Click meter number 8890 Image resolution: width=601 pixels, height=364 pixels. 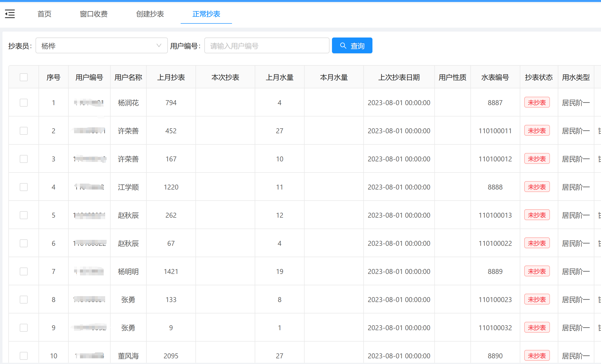click(x=495, y=356)
